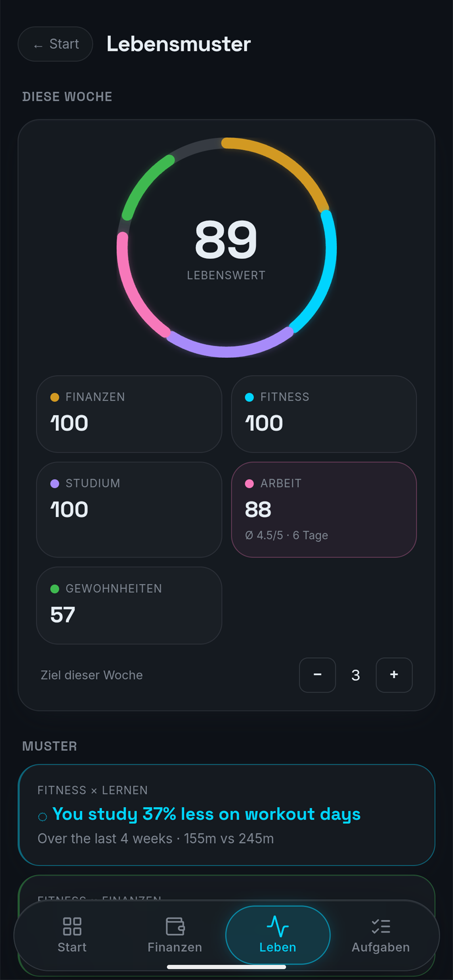The width and height of the screenshot is (453, 980).
Task: Collapse the expanded Arbeit score card
Action: coord(324,509)
